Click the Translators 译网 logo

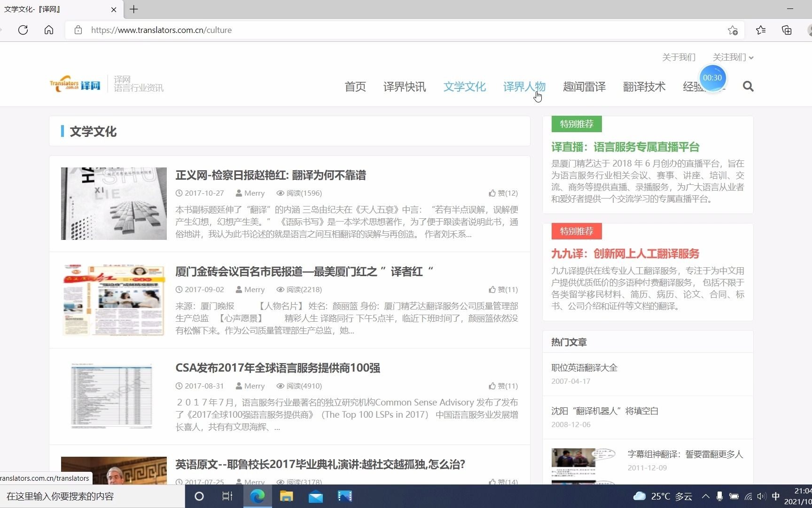[x=75, y=84]
